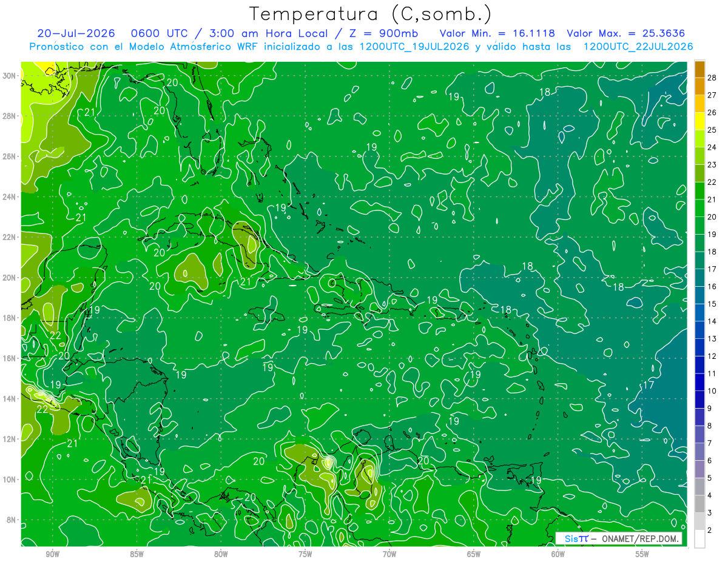Click colorbar scale value "12"
Screen dimensions: 728x562
713,356
